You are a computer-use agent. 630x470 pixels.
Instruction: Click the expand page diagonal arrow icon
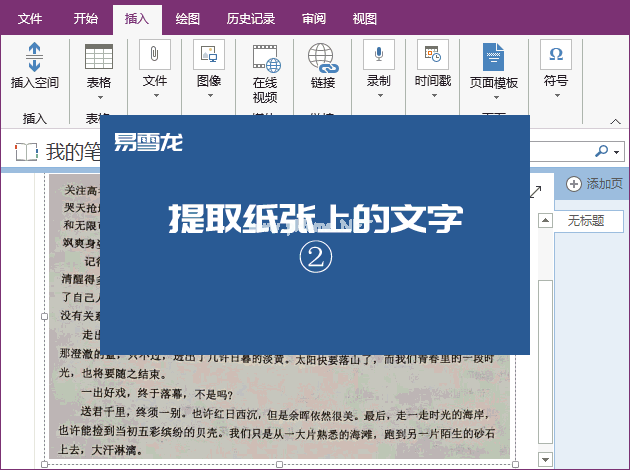click(536, 192)
